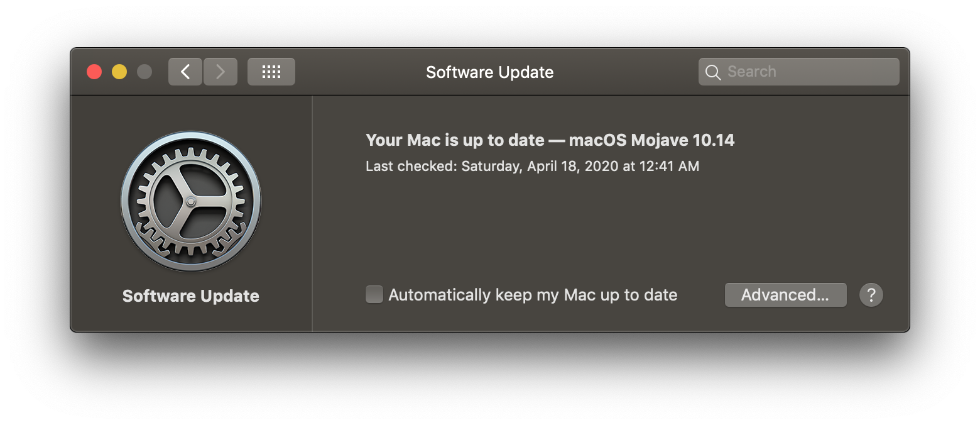The height and width of the screenshot is (425, 980).
Task: Click the "macOS Mojave 10.14" version text
Action: [x=651, y=140]
